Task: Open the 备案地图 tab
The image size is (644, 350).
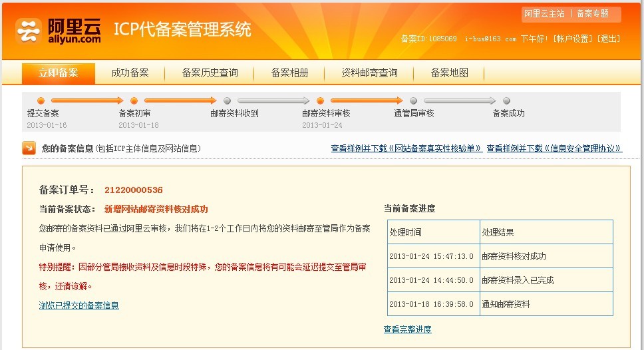Action: pyautogui.click(x=449, y=73)
